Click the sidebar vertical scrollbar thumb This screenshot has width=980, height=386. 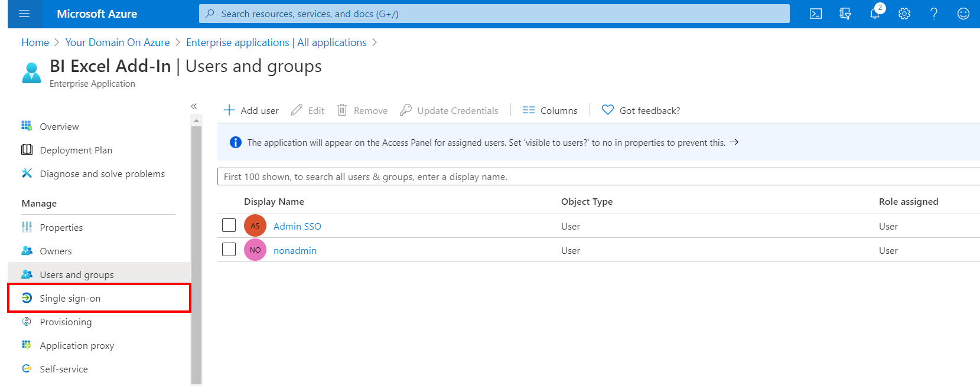[x=197, y=255]
